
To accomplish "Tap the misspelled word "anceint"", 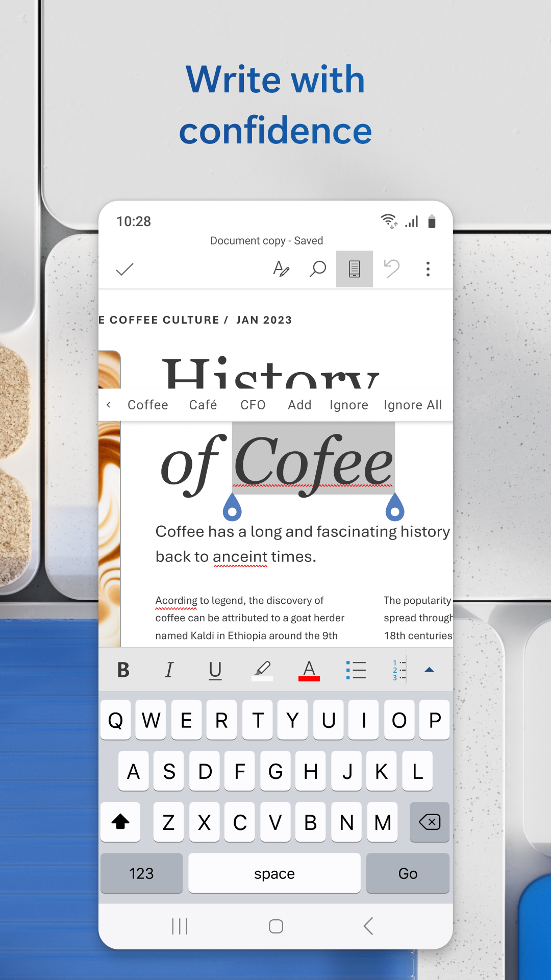I will pyautogui.click(x=240, y=557).
